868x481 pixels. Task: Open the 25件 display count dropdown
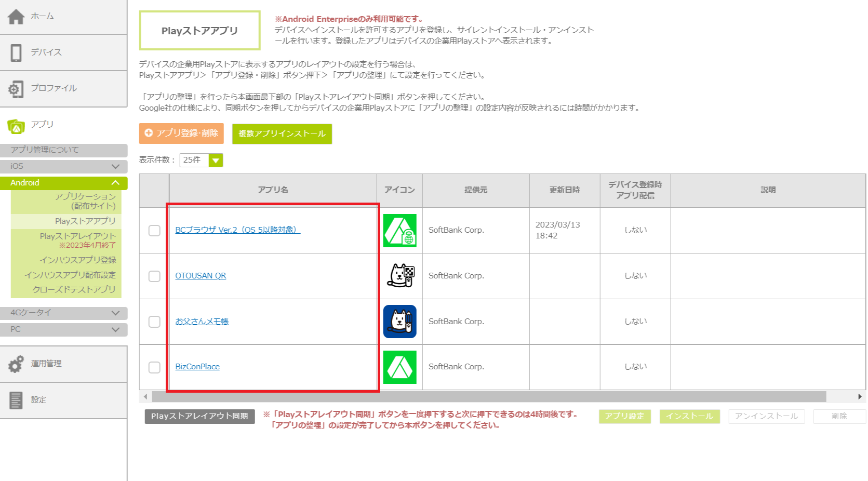(201, 160)
